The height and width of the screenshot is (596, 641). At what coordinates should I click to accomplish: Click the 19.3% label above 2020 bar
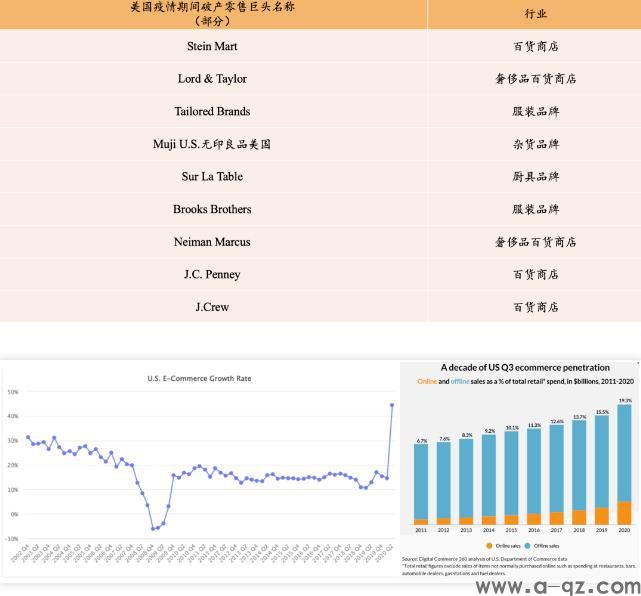pos(625,401)
